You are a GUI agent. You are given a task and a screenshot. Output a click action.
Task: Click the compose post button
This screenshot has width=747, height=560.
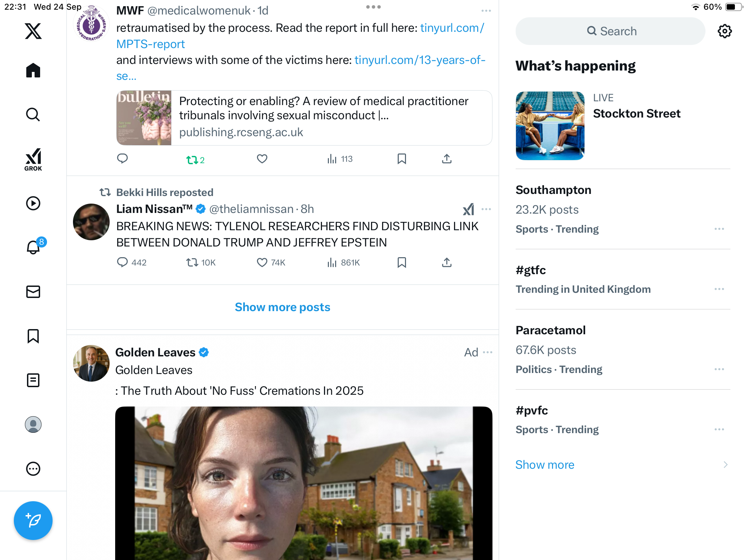pos(33,520)
